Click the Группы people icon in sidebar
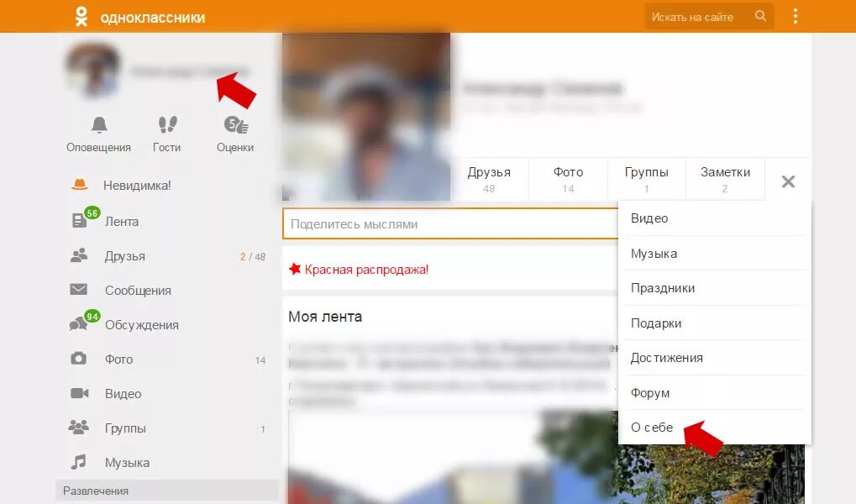Viewport: 856px width, 504px height. point(79,427)
